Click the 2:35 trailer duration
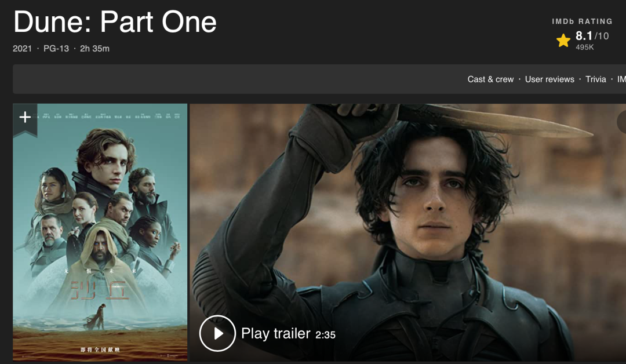This screenshot has width=626, height=364. pyautogui.click(x=325, y=335)
